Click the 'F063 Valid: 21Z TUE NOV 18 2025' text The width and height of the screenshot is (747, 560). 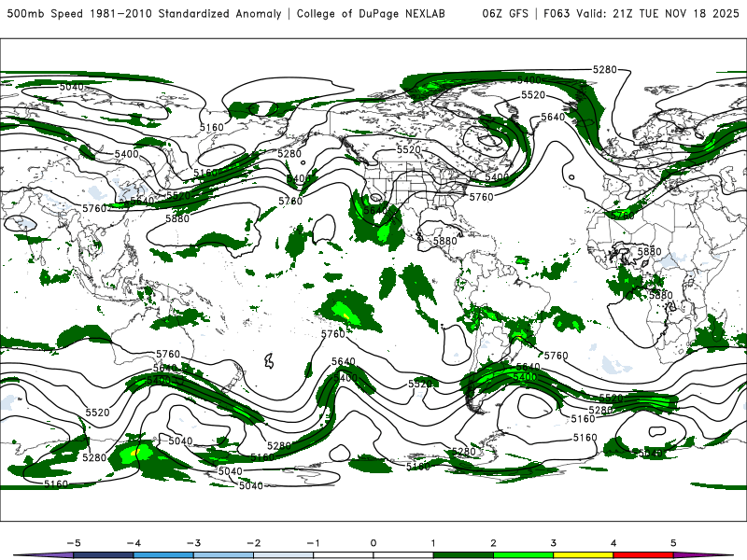click(x=641, y=13)
